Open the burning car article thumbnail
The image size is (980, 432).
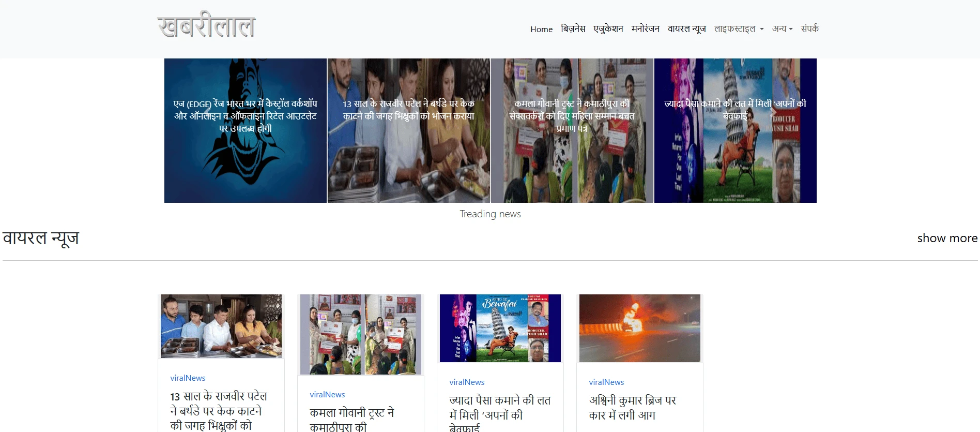pos(639,328)
